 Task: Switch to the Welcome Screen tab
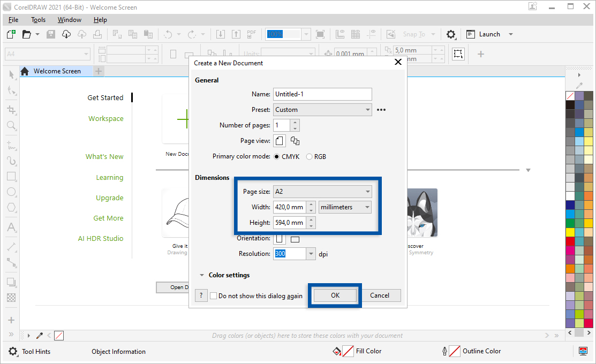pos(56,71)
